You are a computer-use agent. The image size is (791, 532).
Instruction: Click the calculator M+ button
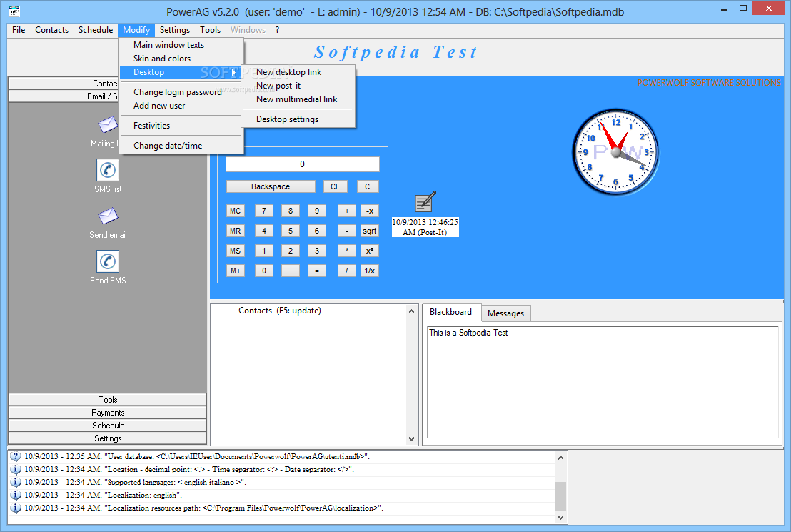tap(235, 271)
